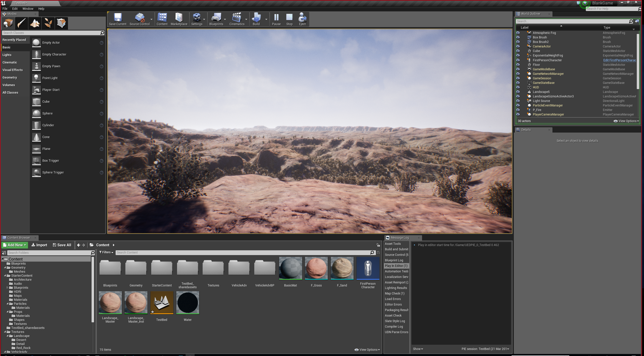Hide the Cube actor in outliner
Image resolution: width=644 pixels, height=356 pixels.
(518, 51)
